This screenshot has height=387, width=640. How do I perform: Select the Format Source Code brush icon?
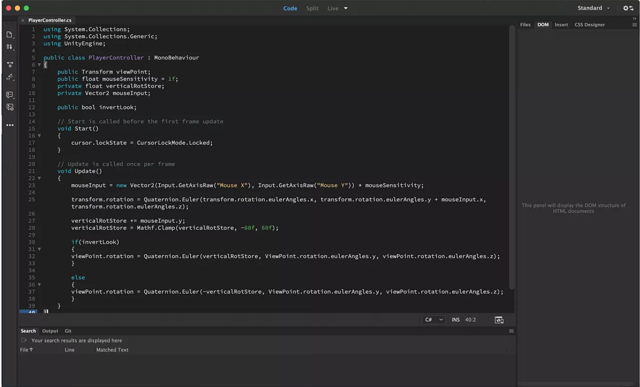pyautogui.click(x=10, y=77)
